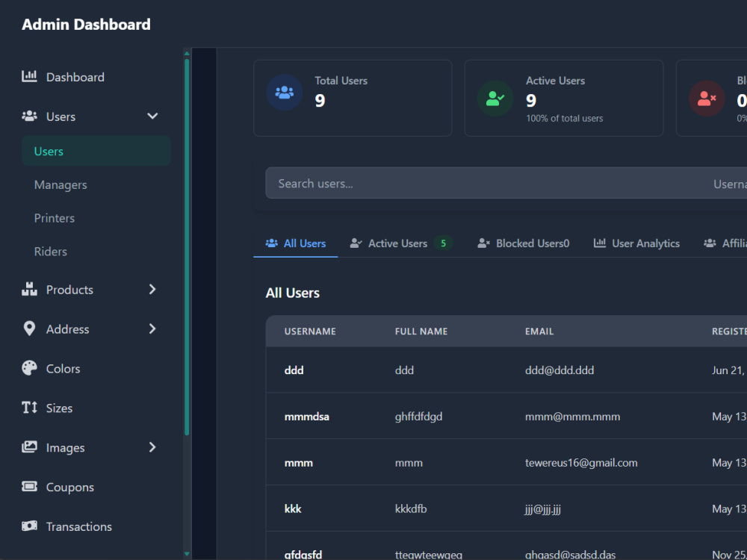
Task: Click the Active Users stats card
Action: pos(563,98)
